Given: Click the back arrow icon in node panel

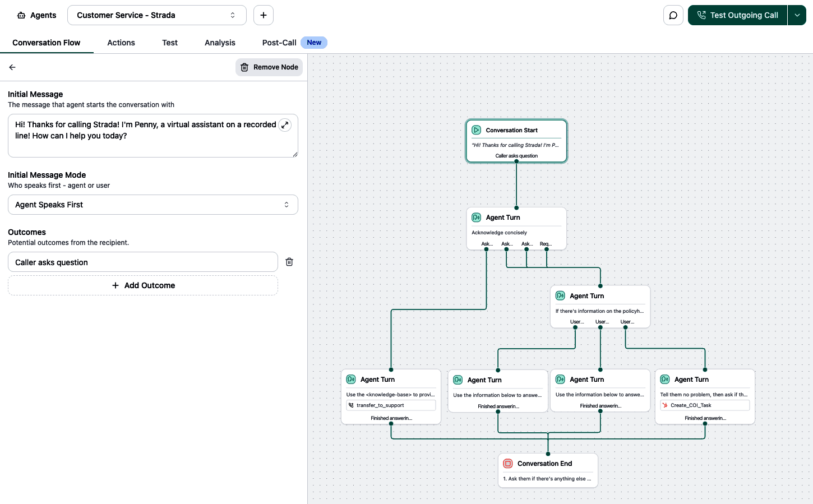Looking at the screenshot, I should [12, 67].
